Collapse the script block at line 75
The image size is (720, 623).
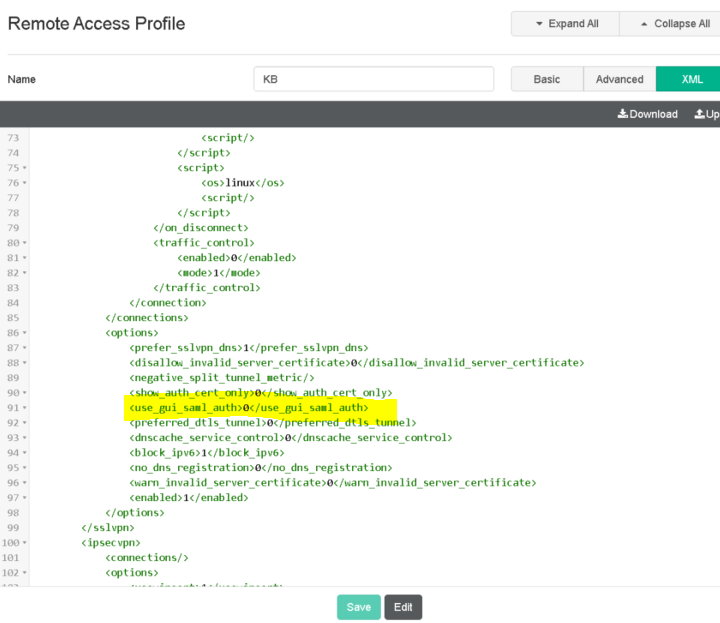25,168
